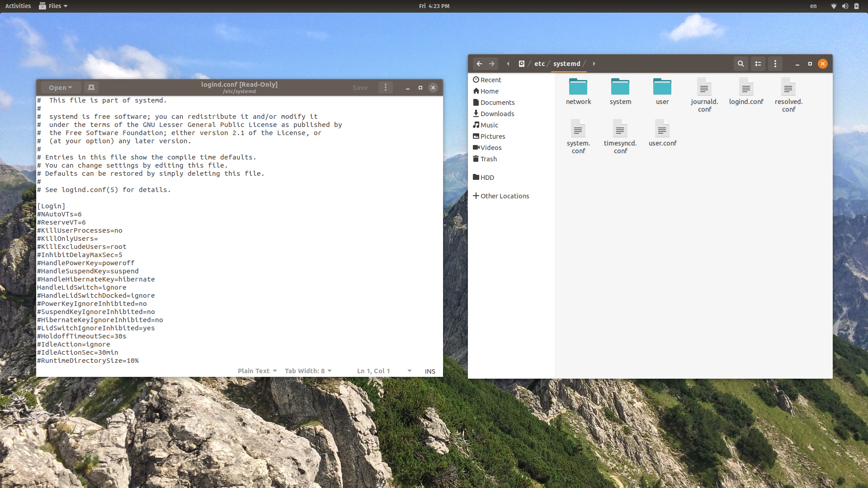Open the network folder
Viewport: 868px width, 488px height.
pos(578,91)
